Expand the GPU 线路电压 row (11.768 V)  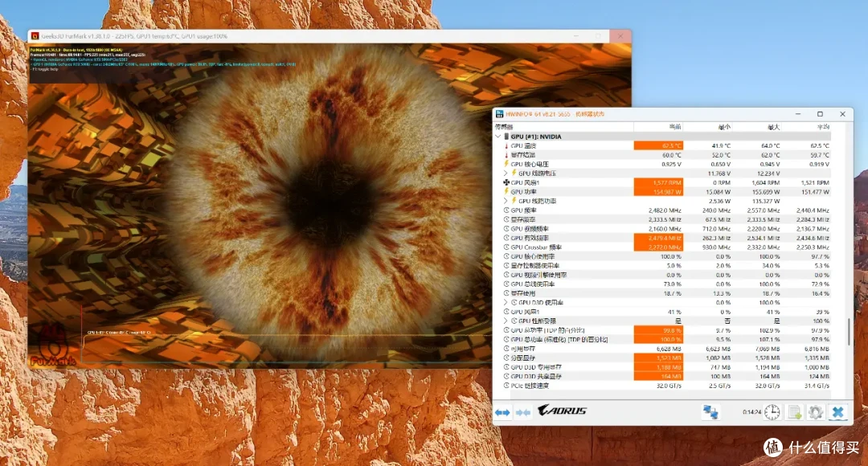coord(506,174)
